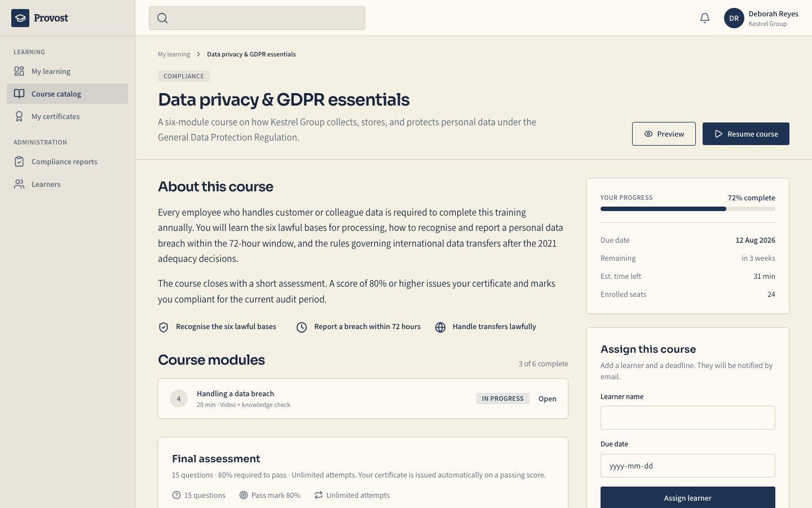Click the Preview button
This screenshot has height=508, width=812.
664,134
